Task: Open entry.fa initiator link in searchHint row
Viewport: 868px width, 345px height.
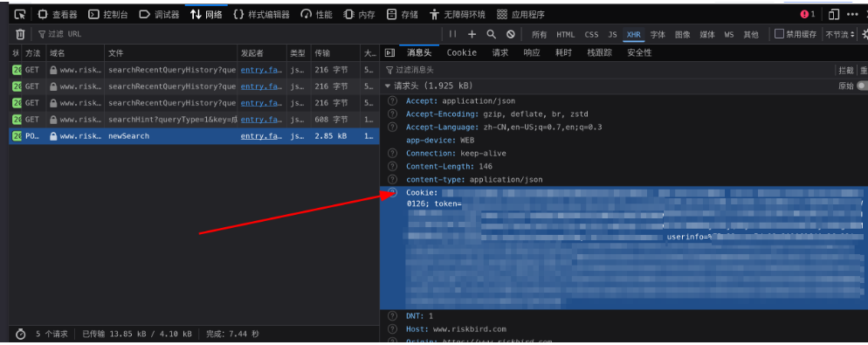Action: pos(261,119)
